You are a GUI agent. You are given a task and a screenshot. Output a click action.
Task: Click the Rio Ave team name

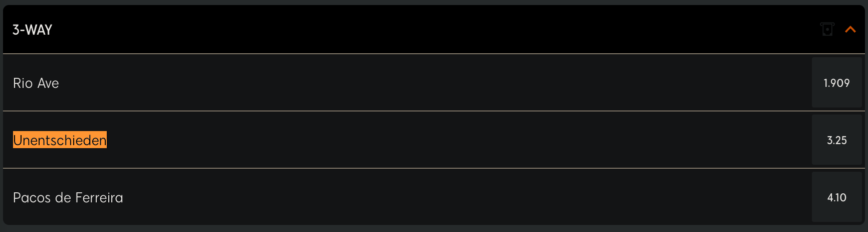36,83
